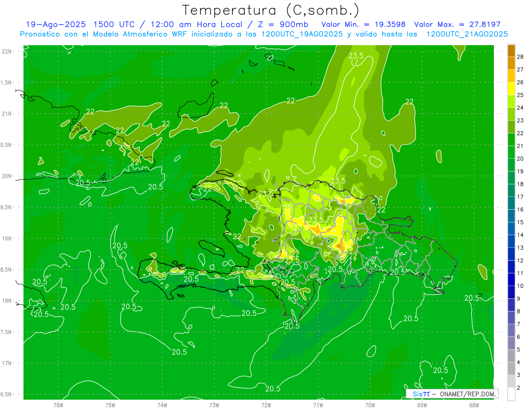The image size is (532, 411).
Task: Click the colorbar value label '26'
Action: [520, 82]
